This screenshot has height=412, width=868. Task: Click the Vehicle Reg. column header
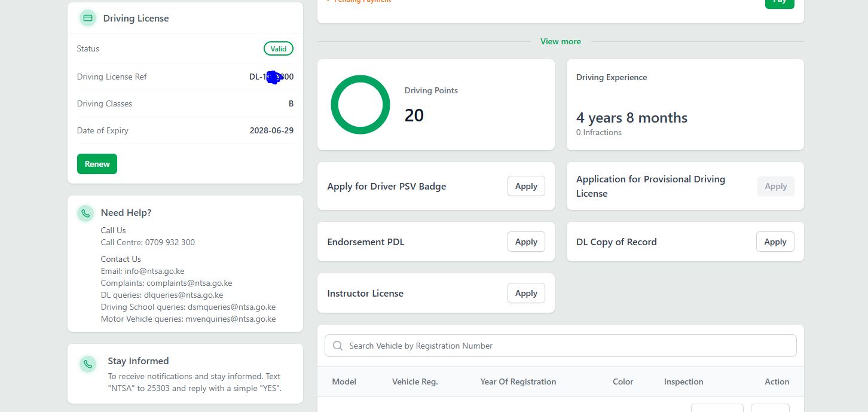click(415, 382)
